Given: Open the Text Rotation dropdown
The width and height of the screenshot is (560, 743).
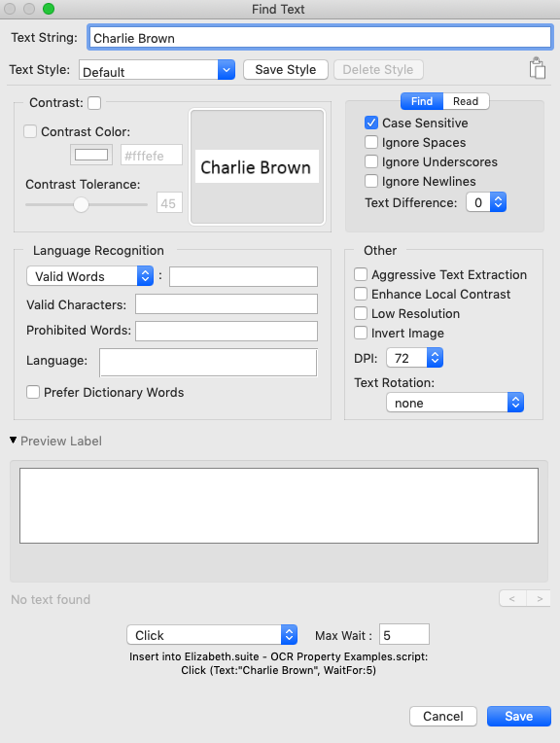Looking at the screenshot, I should point(455,403).
